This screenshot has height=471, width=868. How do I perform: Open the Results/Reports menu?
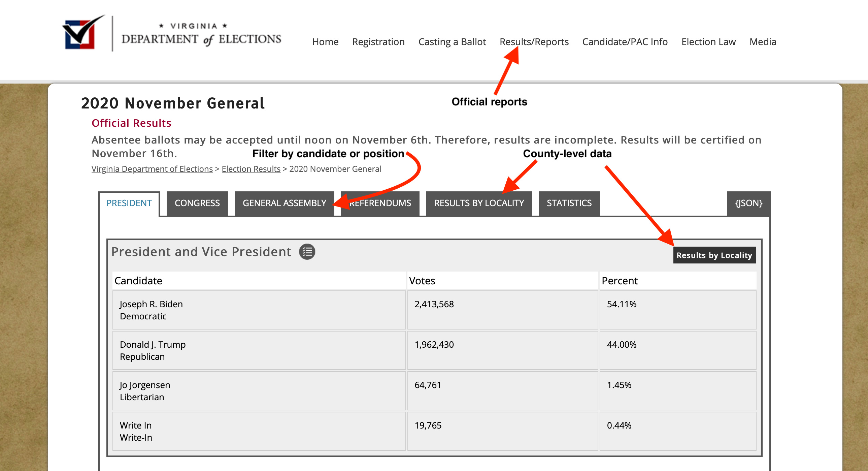[x=534, y=42]
